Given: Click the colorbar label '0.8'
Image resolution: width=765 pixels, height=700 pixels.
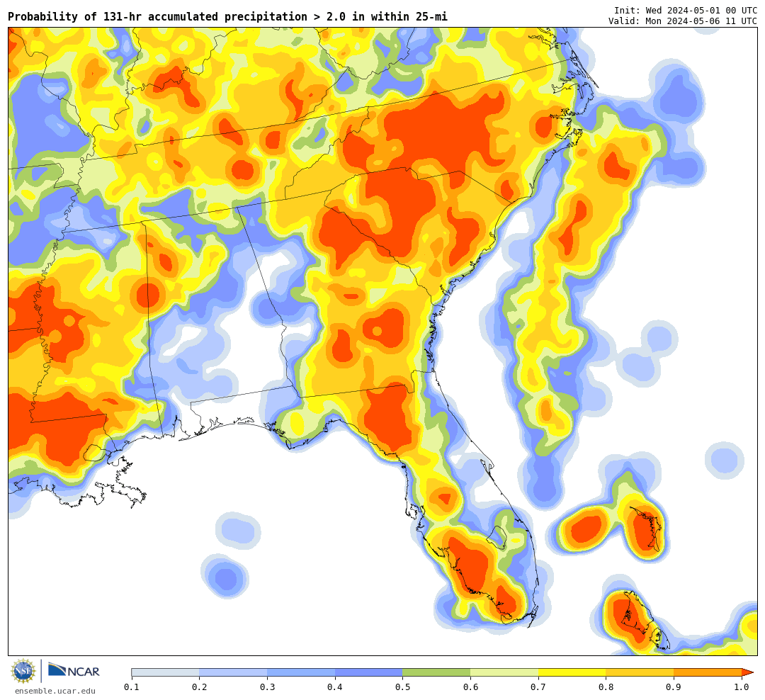Looking at the screenshot, I should tap(606, 687).
